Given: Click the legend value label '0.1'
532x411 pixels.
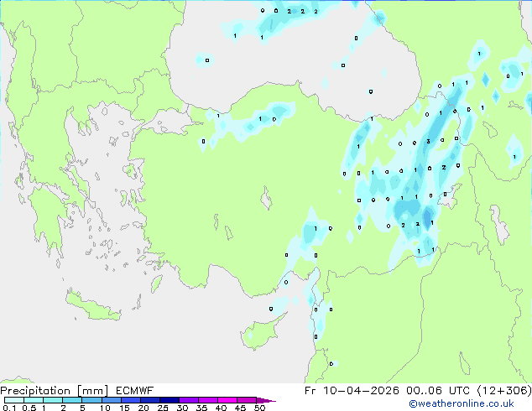Looking at the screenshot, I should pyautogui.click(x=9, y=408).
